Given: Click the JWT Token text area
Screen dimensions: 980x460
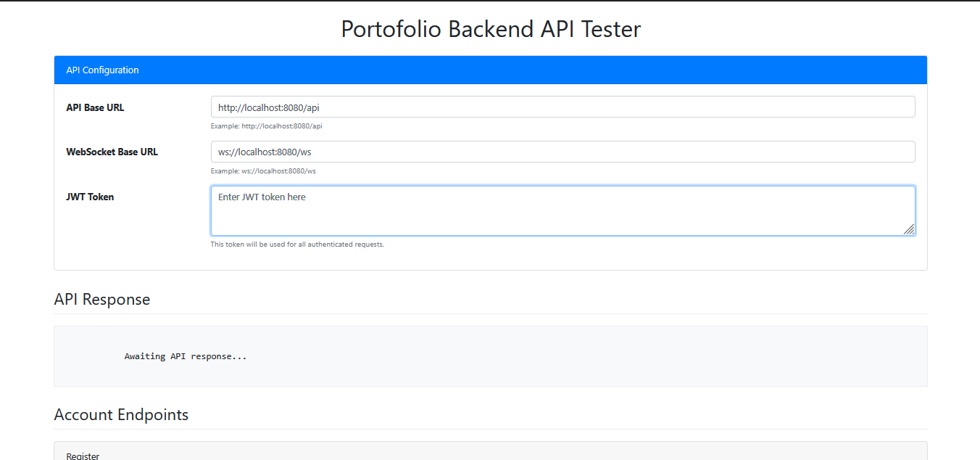Looking at the screenshot, I should pos(562,210).
